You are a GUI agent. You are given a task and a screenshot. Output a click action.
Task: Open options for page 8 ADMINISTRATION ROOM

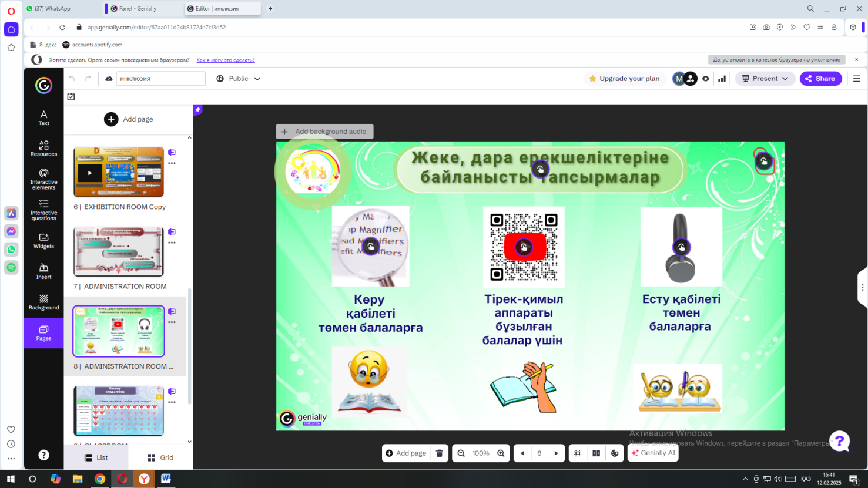[x=172, y=322]
